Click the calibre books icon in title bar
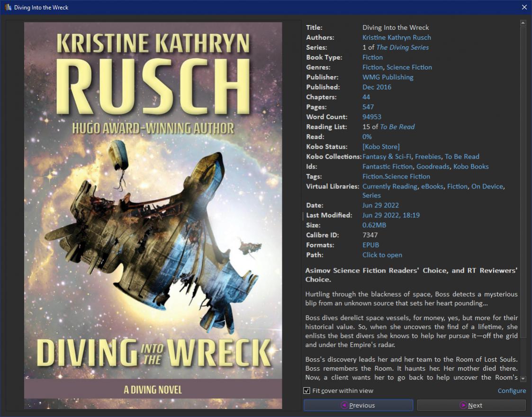Screen dimensions: 532x417 (x=8, y=7)
